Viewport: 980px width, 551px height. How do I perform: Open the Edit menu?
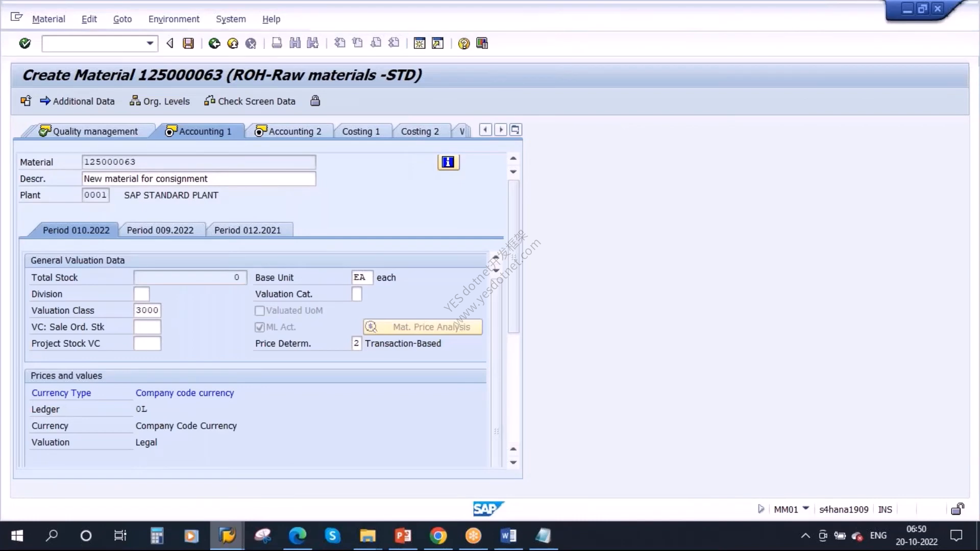coord(89,19)
